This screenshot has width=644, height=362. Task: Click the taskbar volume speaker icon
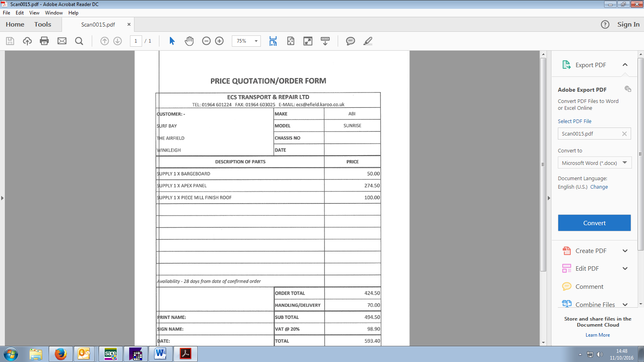pyautogui.click(x=600, y=354)
